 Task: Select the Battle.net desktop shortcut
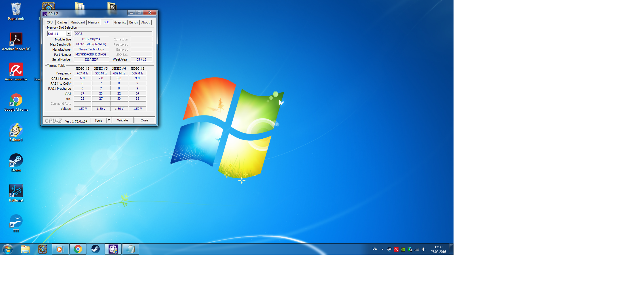click(16, 193)
